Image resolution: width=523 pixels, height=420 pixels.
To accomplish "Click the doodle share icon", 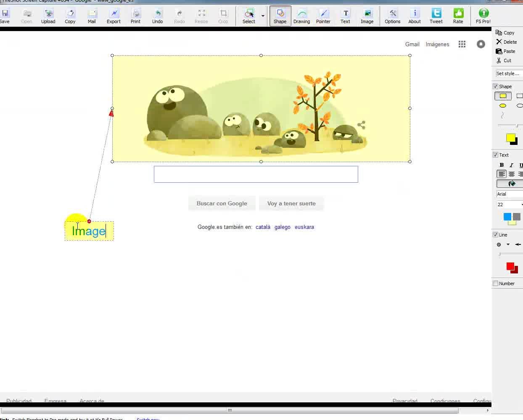I will [361, 125].
